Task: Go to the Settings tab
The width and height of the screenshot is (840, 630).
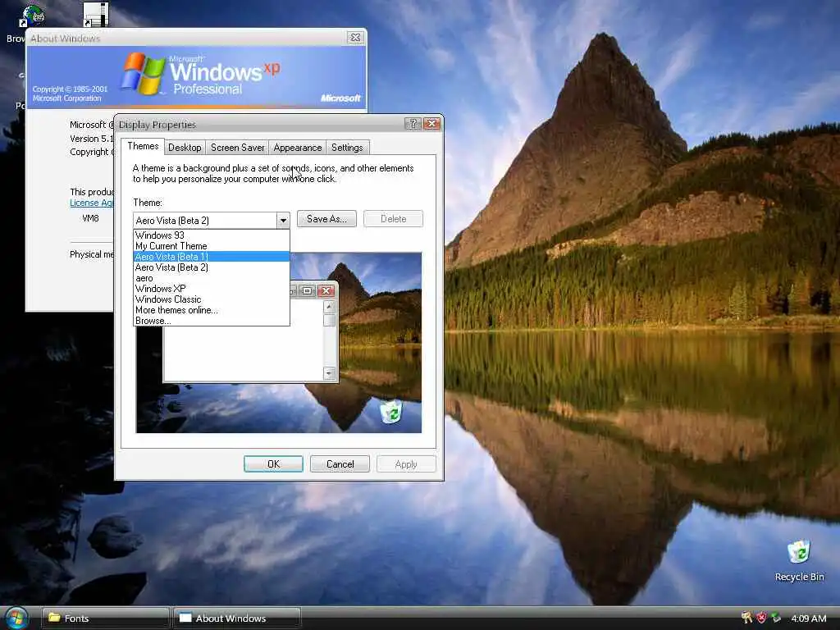Action: pos(347,148)
